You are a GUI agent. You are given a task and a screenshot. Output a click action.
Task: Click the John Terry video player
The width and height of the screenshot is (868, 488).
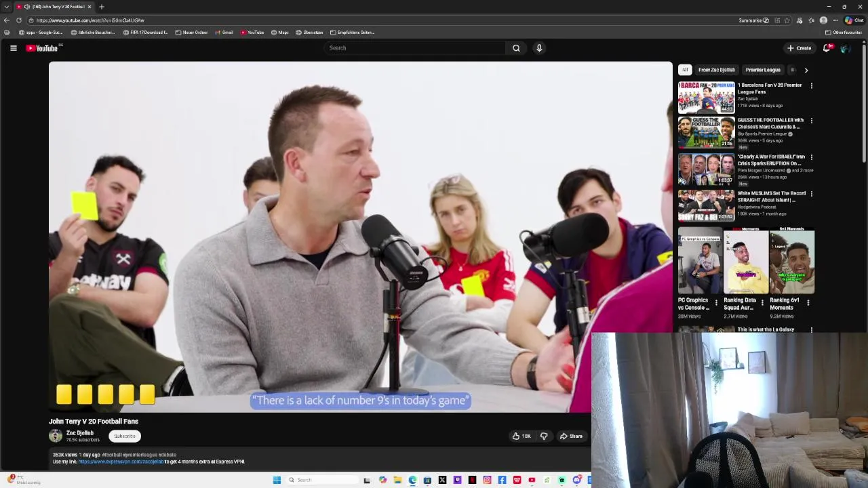coord(361,237)
